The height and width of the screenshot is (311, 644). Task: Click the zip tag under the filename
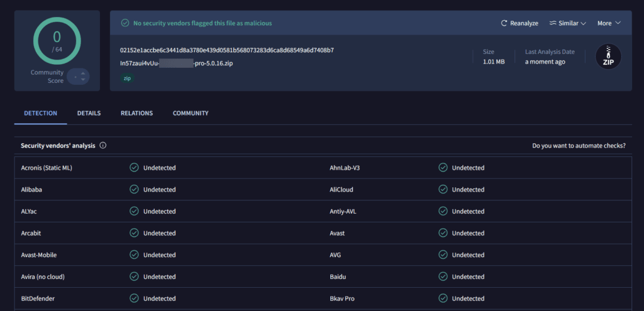128,79
